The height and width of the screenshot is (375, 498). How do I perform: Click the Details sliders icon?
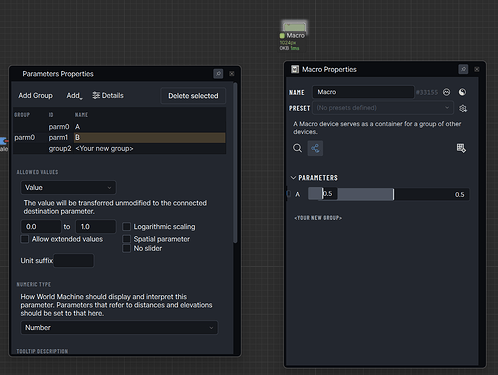96,96
